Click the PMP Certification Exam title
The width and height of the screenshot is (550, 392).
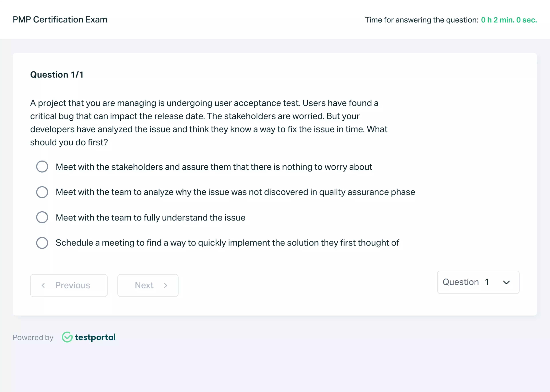coord(60,20)
